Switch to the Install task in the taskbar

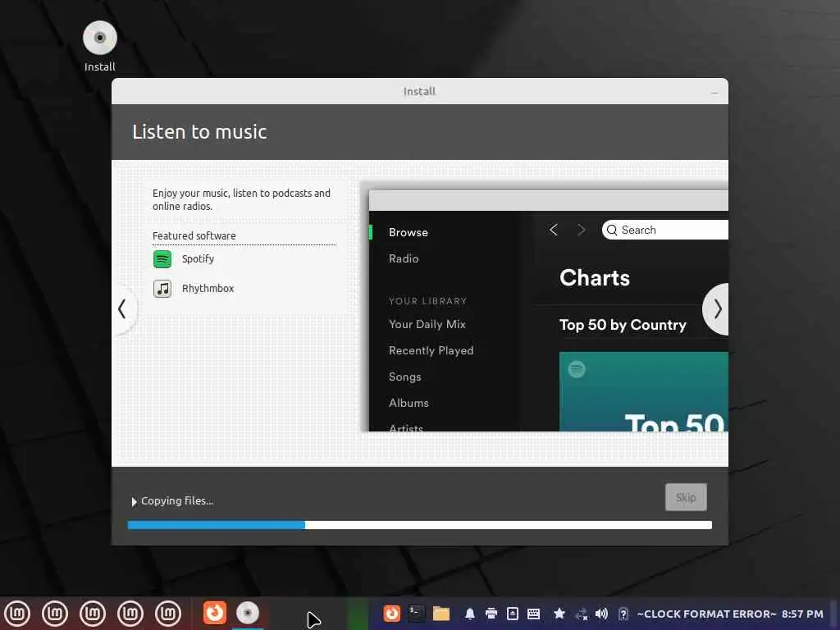coord(248,613)
